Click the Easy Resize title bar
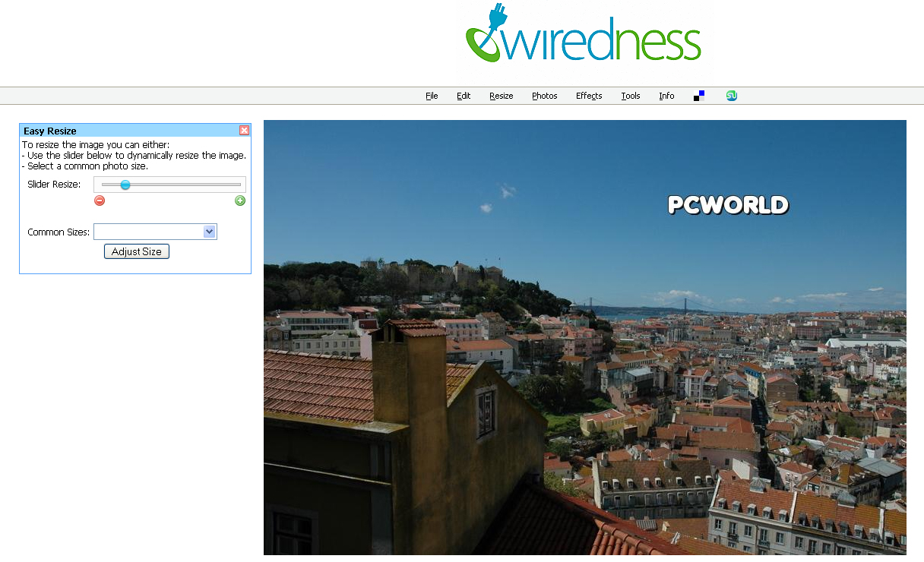924x562 pixels. pyautogui.click(x=129, y=131)
